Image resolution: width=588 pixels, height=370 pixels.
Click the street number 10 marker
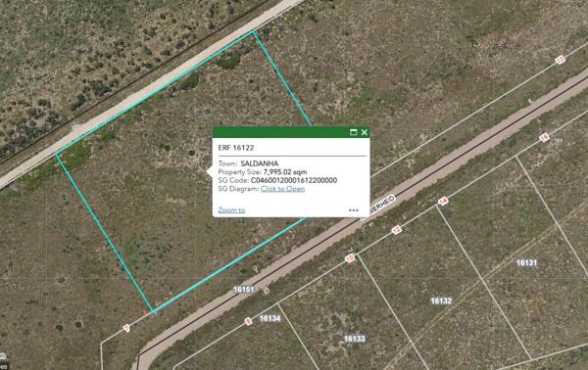(x=350, y=258)
